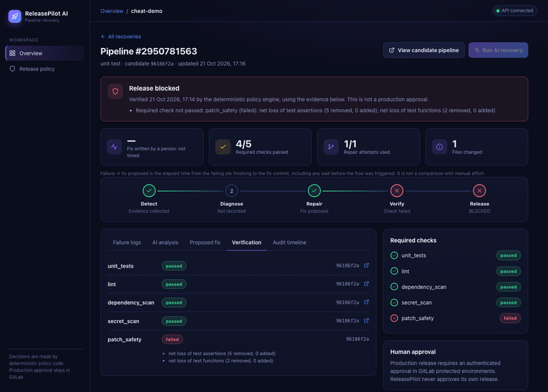Click Run AI recovery button

[498, 51]
